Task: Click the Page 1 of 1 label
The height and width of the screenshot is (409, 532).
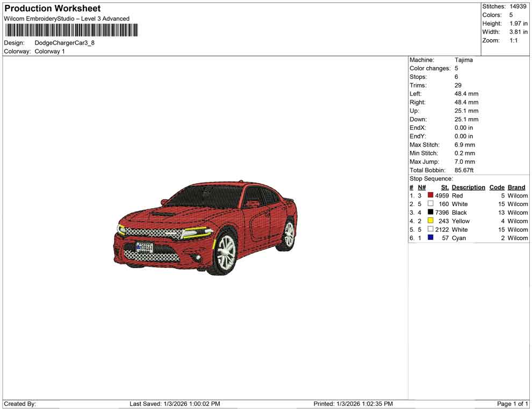Action: pyautogui.click(x=511, y=404)
